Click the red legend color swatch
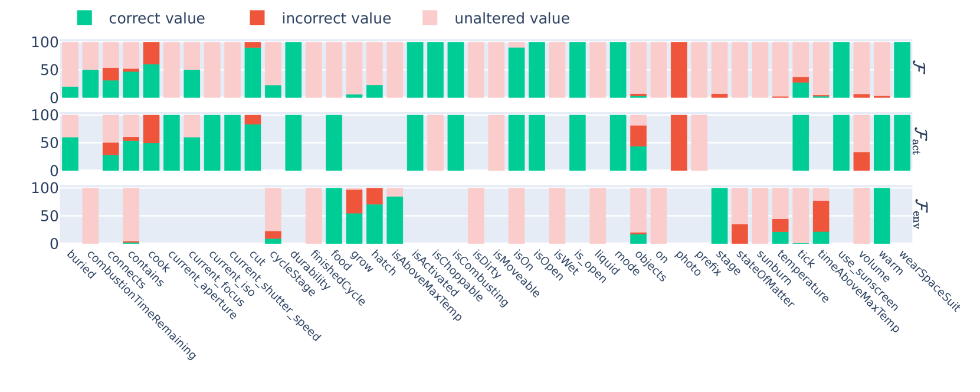The height and width of the screenshot is (392, 980). point(257,18)
